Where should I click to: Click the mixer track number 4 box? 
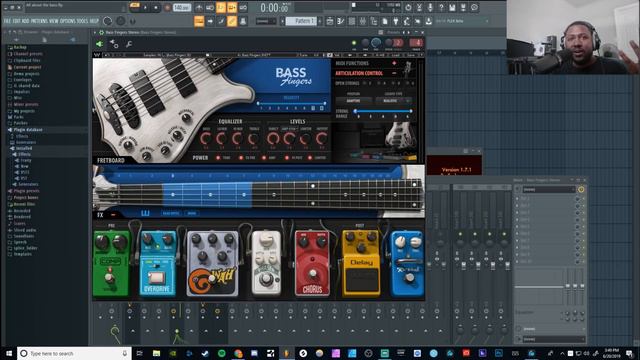tap(417, 42)
